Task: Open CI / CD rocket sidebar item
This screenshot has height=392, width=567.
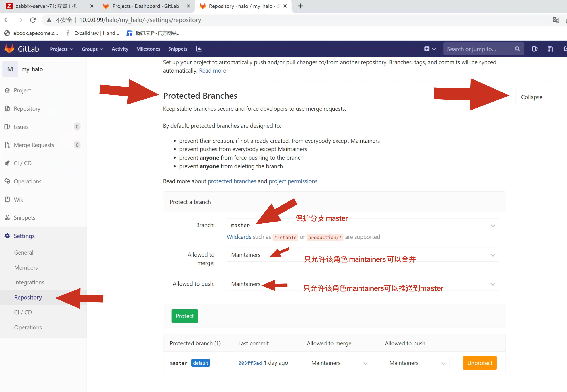Action: tap(23, 163)
